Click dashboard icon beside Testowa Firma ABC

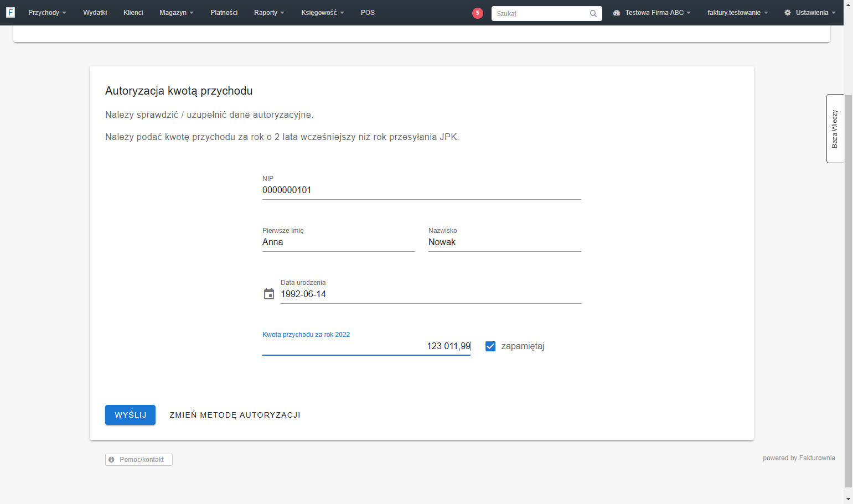pos(617,13)
